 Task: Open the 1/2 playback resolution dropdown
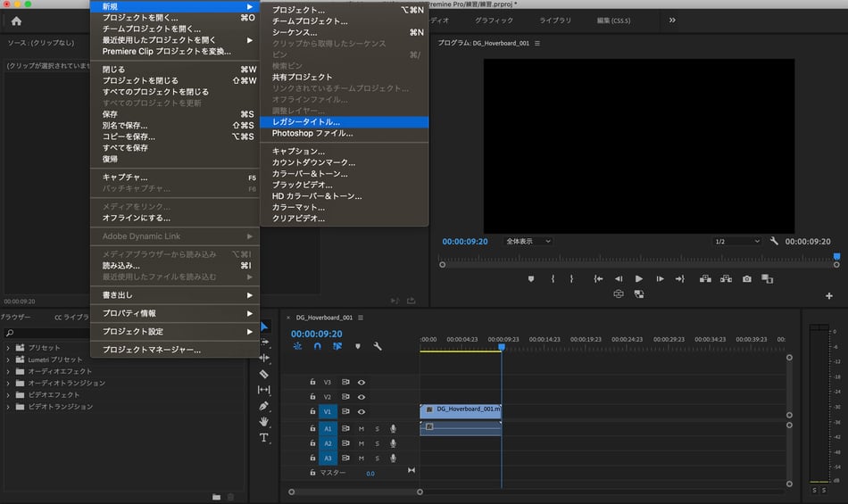[x=736, y=242]
